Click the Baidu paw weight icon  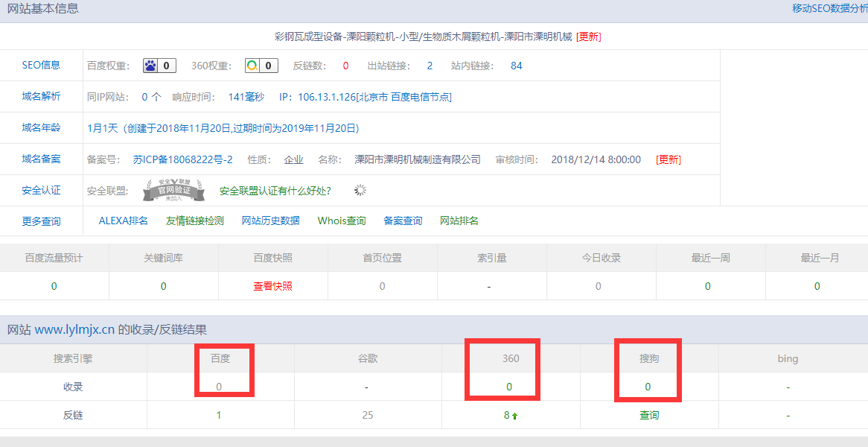click(151, 66)
